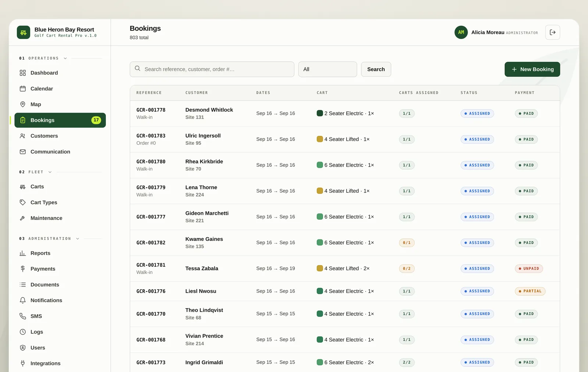Click PAID badge in Kwame Gaines row
This screenshot has width=588, height=372.
coord(526,243)
